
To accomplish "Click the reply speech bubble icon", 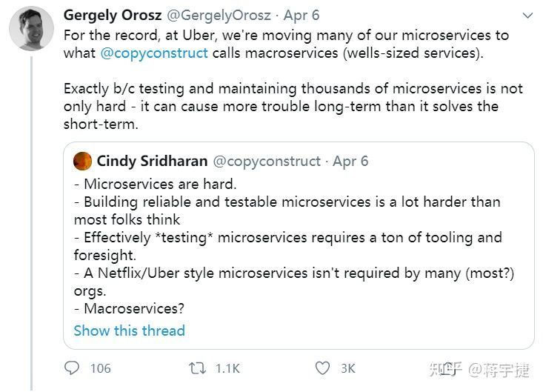I will click(x=72, y=368).
